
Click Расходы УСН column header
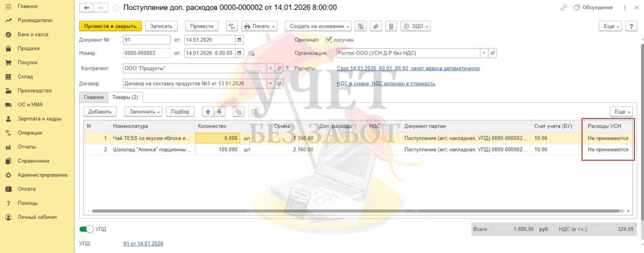[x=608, y=126]
